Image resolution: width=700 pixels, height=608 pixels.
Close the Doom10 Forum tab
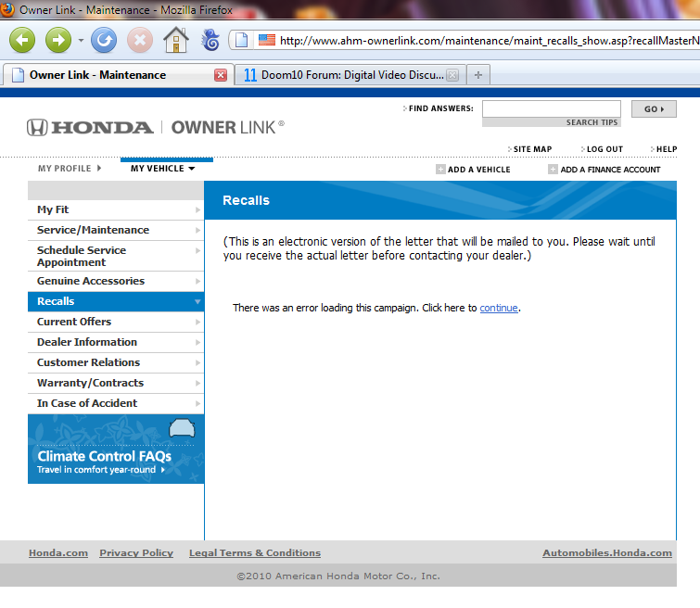tap(452, 75)
